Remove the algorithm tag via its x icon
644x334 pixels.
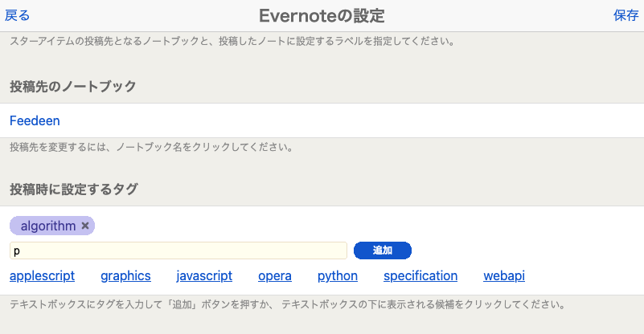[85, 226]
